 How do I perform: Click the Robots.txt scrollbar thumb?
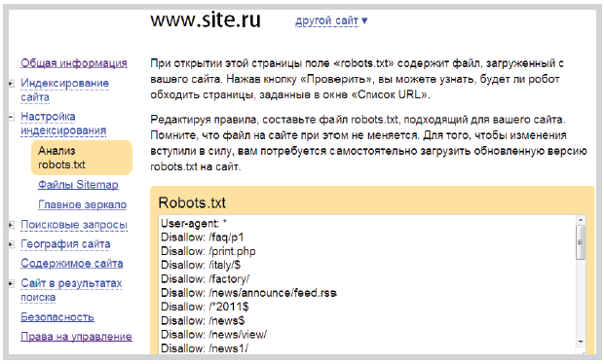pos(581,242)
